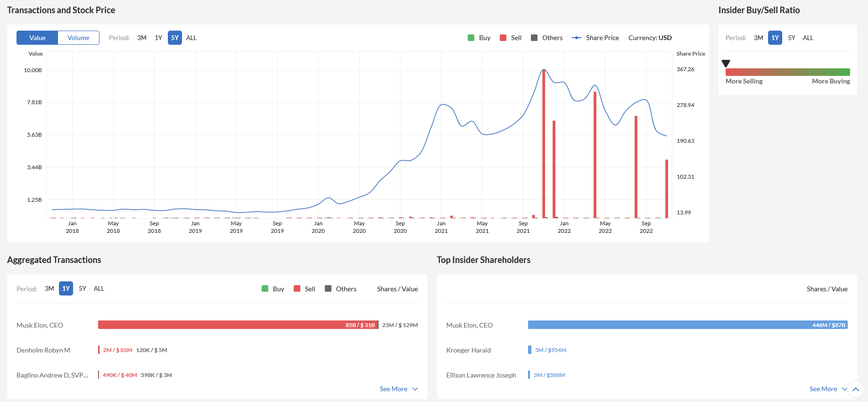Expand See More under Top Insider Shareholders
868x402 pixels.
pyautogui.click(x=827, y=389)
